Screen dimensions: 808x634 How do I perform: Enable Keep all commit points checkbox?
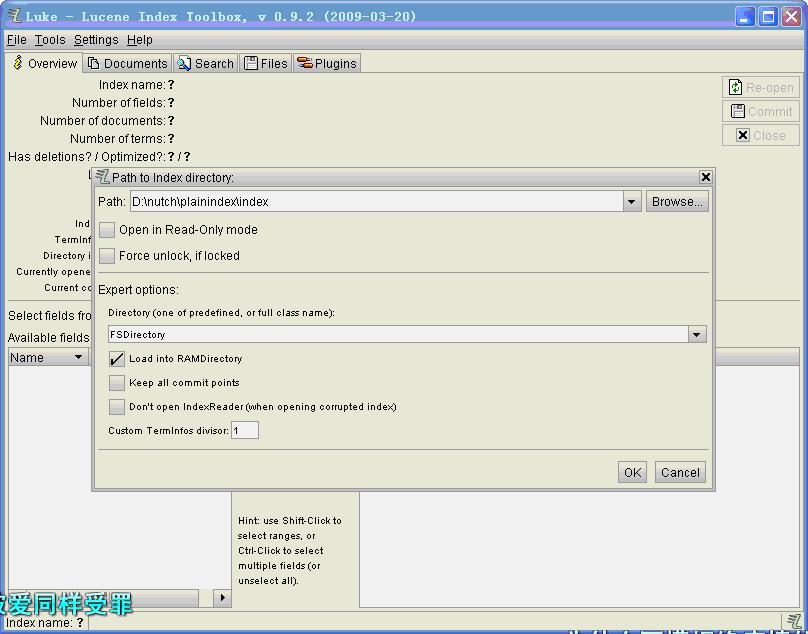point(117,382)
